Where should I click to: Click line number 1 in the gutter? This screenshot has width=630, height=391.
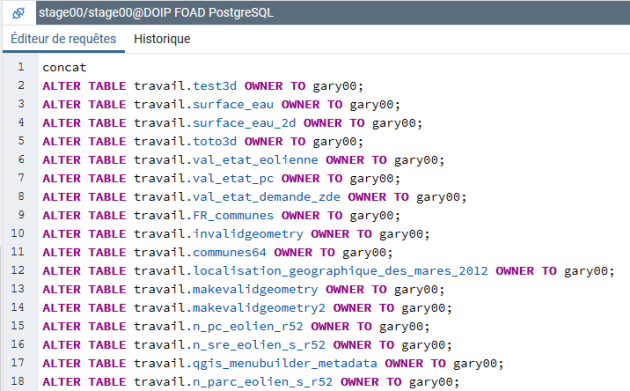[21, 66]
